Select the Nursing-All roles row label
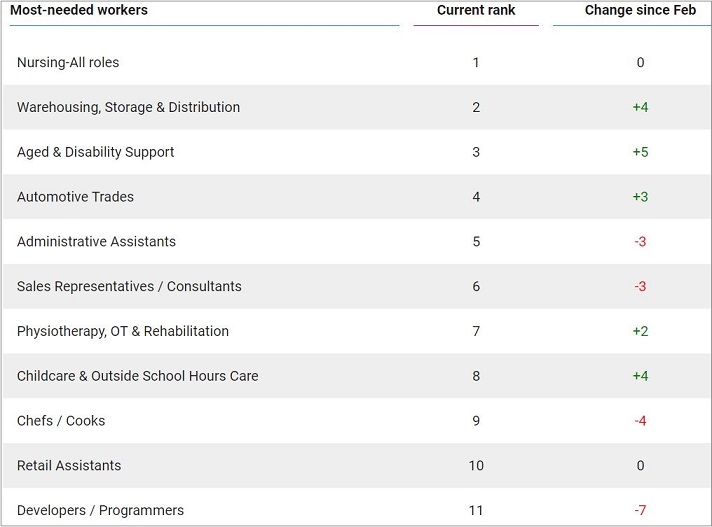The height and width of the screenshot is (527, 712). 68,62
